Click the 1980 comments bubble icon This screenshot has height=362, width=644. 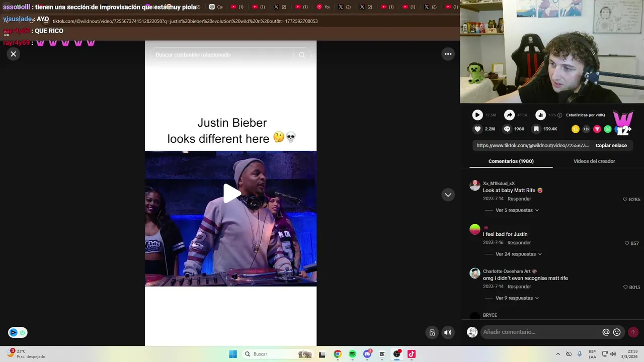coord(507,129)
